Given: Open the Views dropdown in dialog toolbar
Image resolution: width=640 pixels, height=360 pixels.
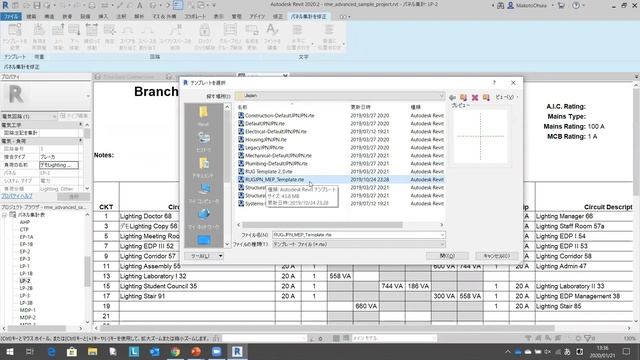Looking at the screenshot, I should 507,97.
